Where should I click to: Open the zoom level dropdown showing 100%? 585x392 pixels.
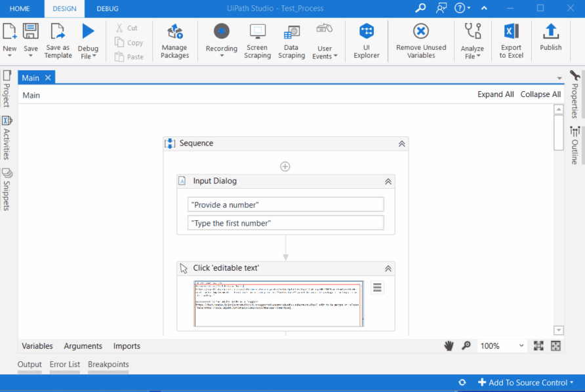coord(502,345)
